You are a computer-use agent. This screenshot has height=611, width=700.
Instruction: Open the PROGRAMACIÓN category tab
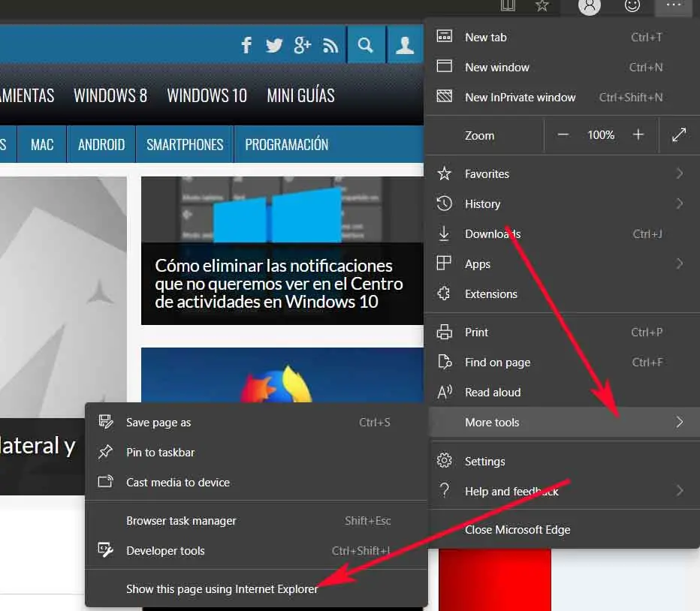click(286, 144)
